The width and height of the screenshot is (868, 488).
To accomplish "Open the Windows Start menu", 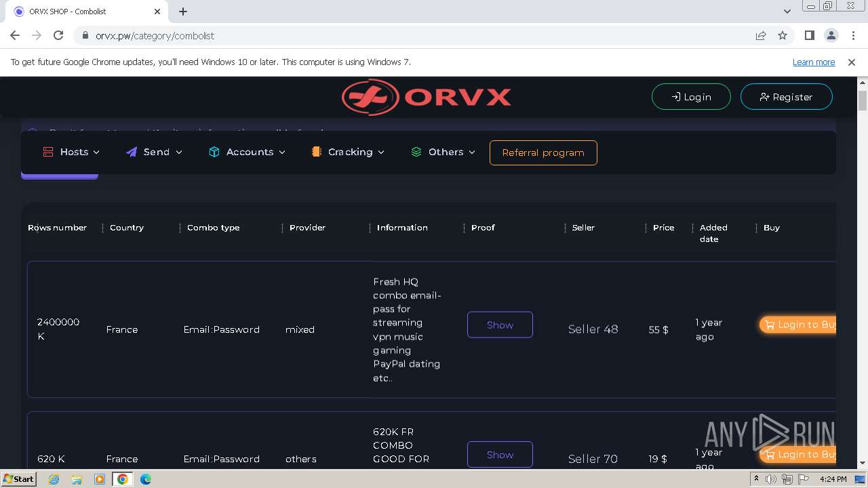I will (18, 479).
